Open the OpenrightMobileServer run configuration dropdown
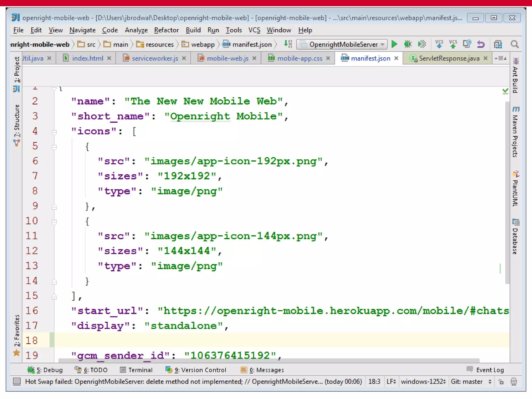Screen dimensions: 532x399 point(342,44)
